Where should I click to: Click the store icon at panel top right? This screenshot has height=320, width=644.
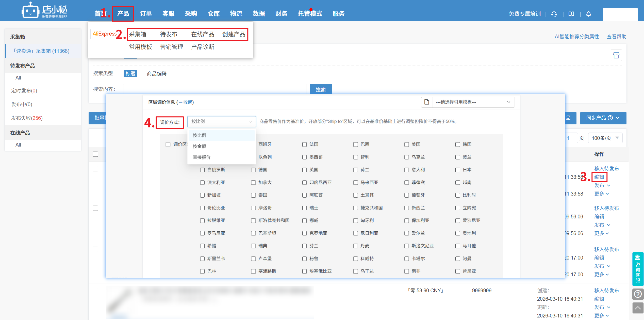616,55
